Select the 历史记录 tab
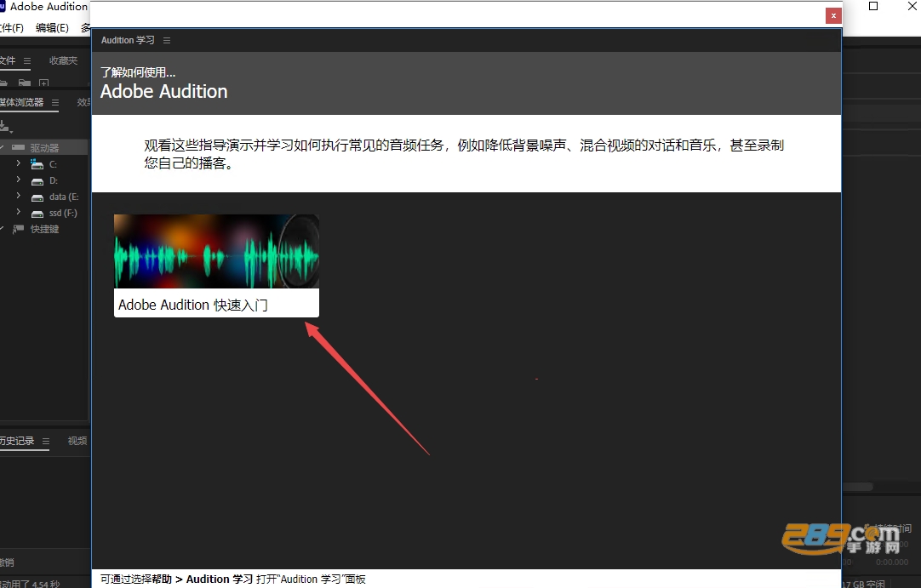This screenshot has height=588, width=921. click(x=17, y=441)
